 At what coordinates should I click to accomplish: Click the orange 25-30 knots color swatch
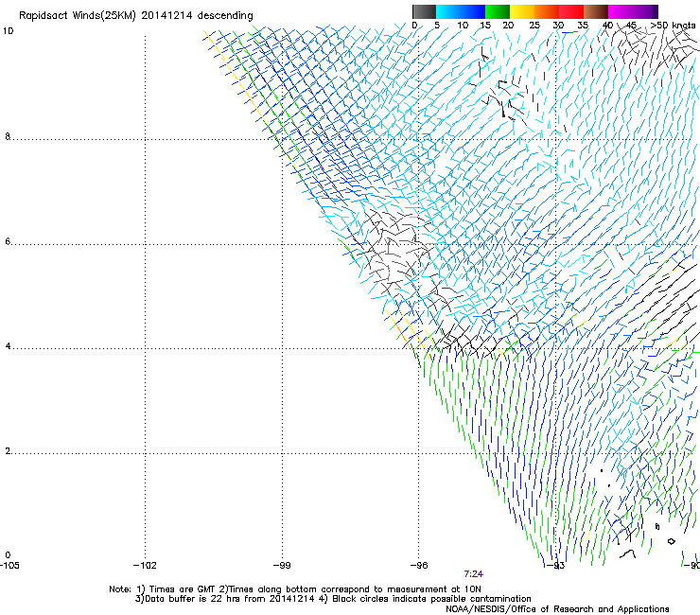coord(547,11)
